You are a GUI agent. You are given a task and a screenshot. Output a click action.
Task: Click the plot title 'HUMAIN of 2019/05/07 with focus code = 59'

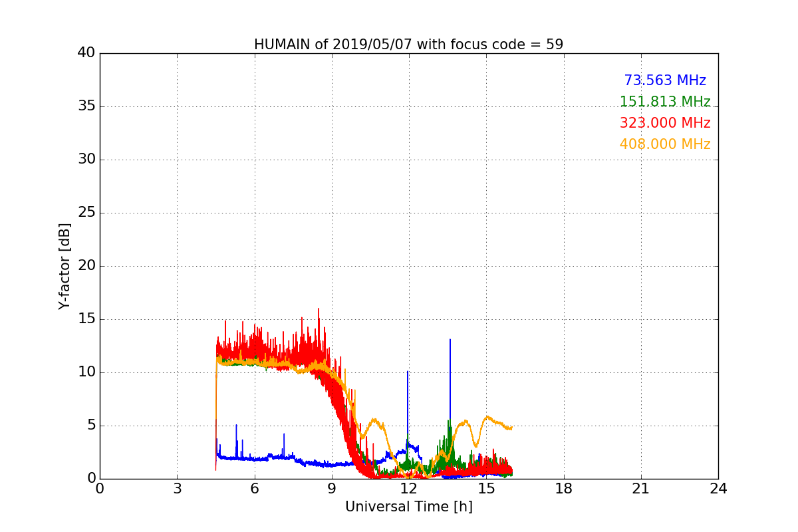(x=408, y=45)
